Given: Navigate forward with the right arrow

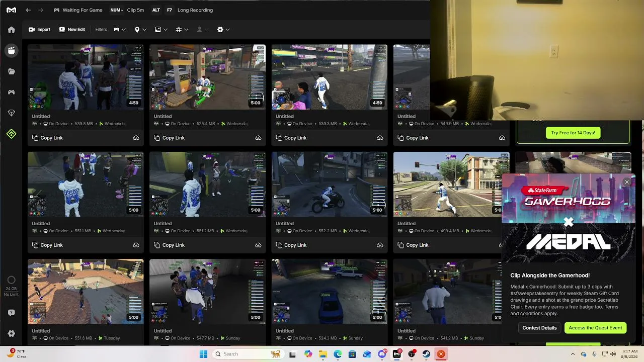Looking at the screenshot, I should 41,10.
